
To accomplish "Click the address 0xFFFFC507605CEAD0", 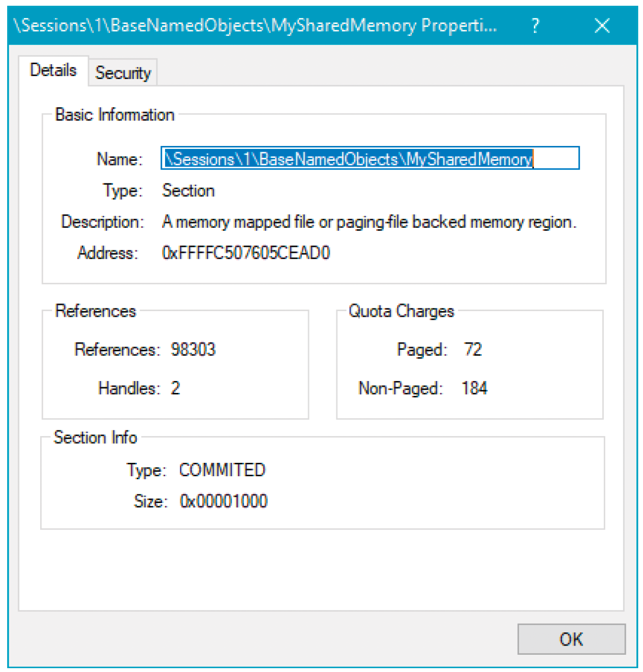I will tap(246, 253).
